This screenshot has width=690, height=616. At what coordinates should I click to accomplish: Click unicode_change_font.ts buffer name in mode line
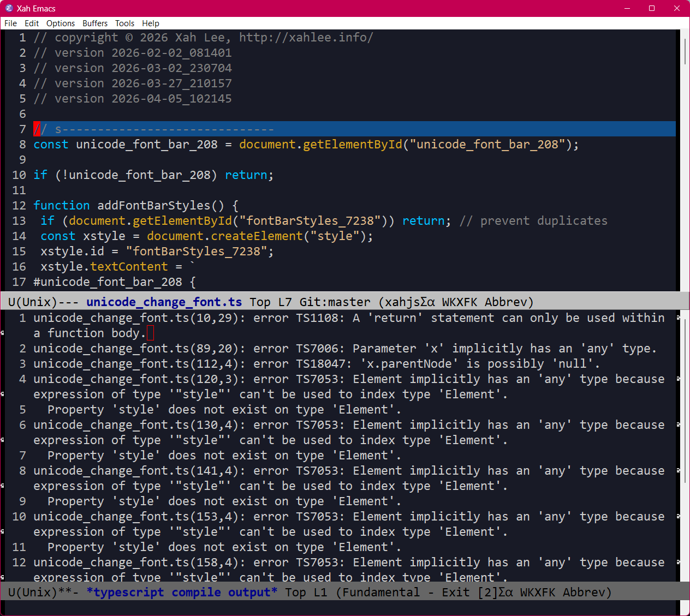[x=164, y=302]
